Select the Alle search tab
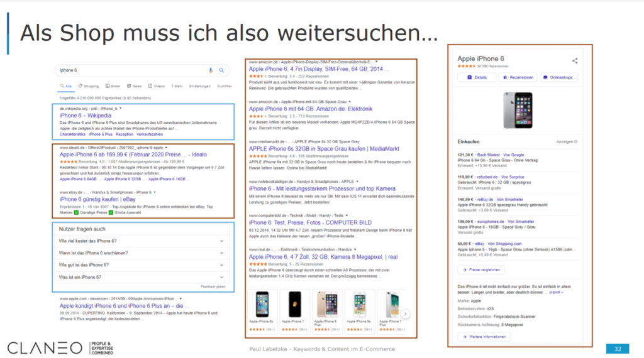Viewport: 644px width, 358px height. coord(65,86)
